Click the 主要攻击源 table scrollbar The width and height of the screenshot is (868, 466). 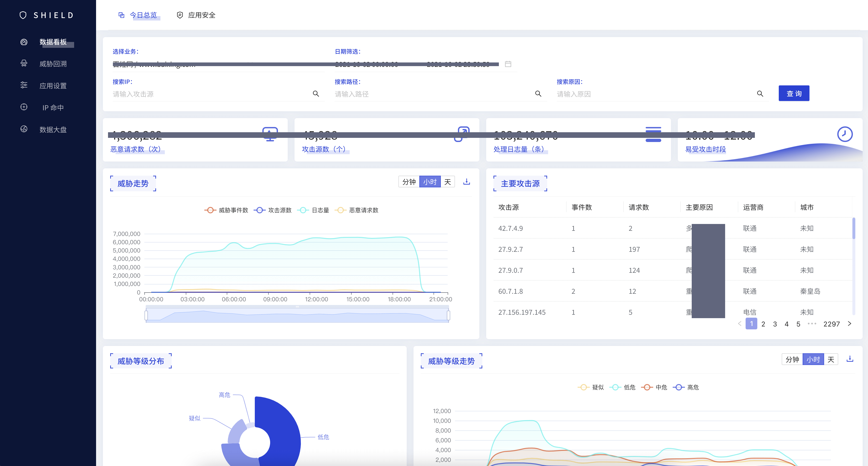(854, 228)
